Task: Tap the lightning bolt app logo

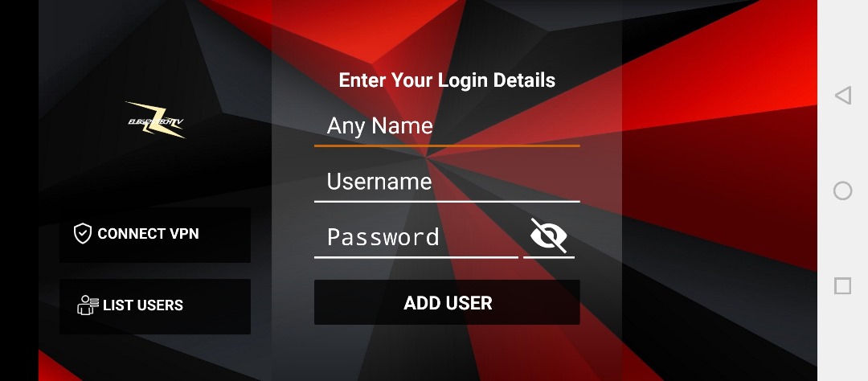Action: [156, 120]
